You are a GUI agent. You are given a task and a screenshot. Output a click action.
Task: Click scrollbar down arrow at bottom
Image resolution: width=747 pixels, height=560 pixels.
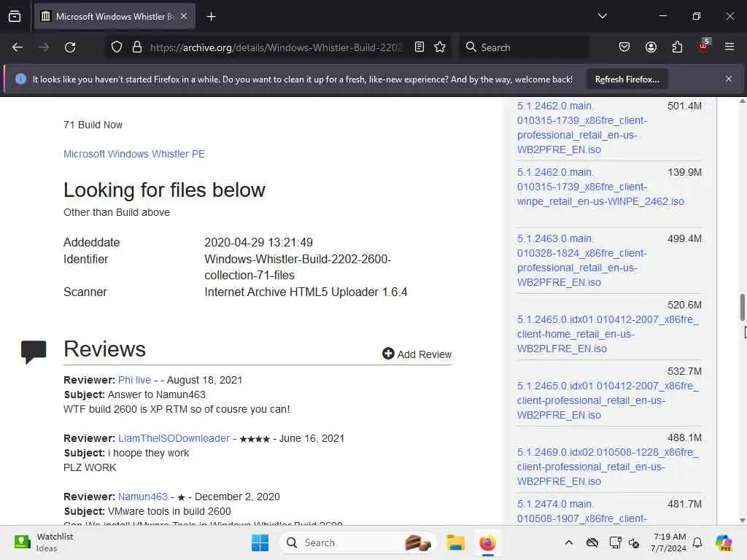tap(742, 521)
